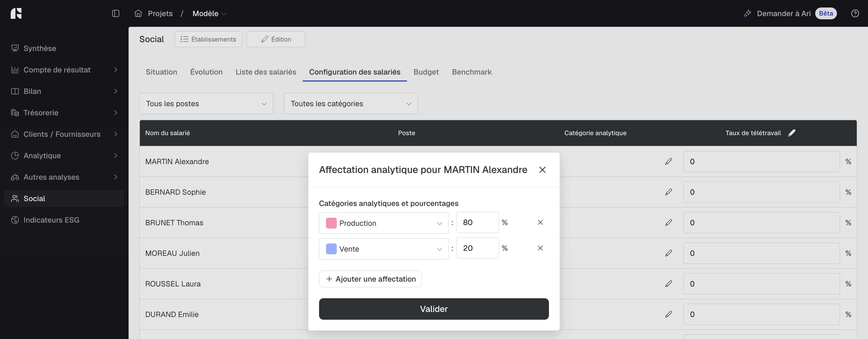Click the télétravail rate field for BERNARD Sophie

click(x=761, y=192)
